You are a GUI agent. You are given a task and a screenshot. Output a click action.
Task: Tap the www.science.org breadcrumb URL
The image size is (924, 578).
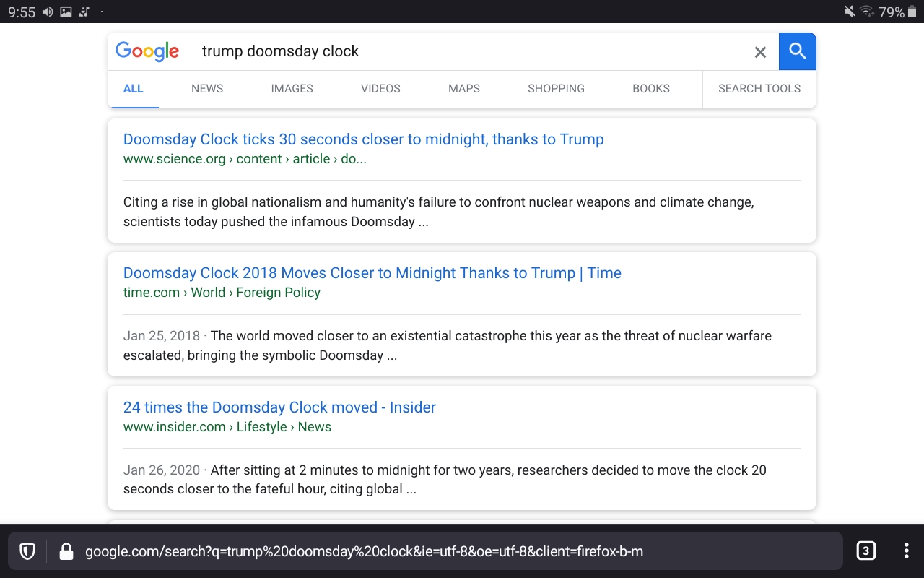pyautogui.click(x=245, y=159)
